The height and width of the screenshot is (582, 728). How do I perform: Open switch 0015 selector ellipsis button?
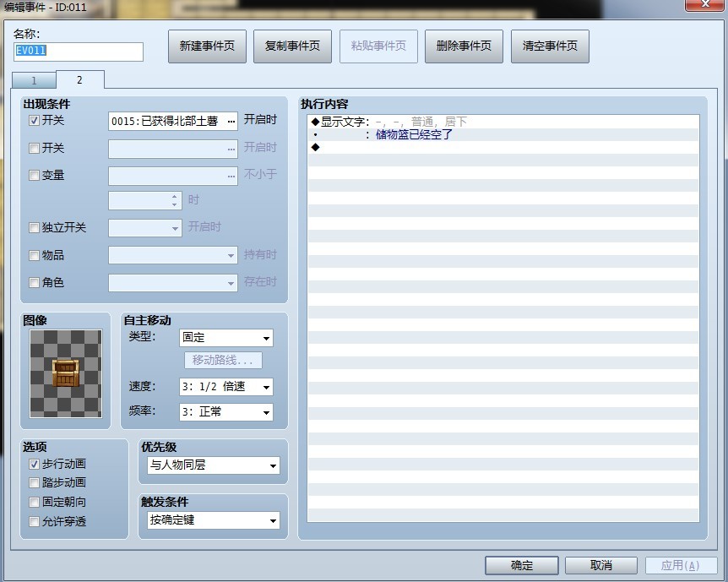(x=231, y=122)
